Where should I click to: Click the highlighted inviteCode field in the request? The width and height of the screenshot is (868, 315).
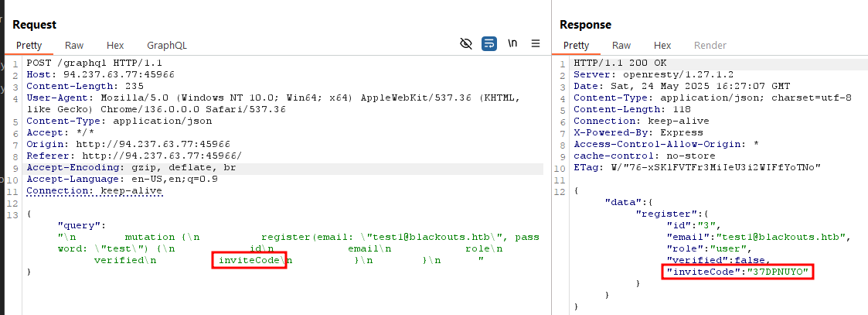[x=249, y=260]
